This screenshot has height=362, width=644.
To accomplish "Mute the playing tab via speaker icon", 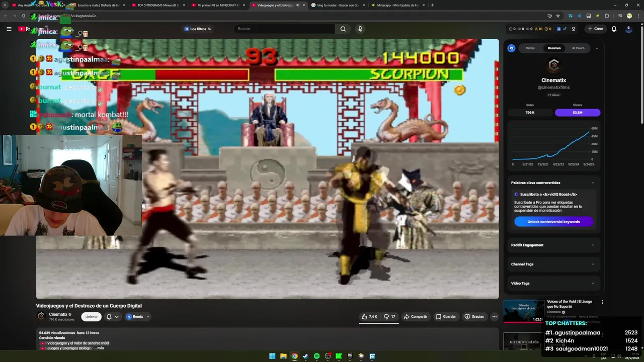I will point(297,5).
